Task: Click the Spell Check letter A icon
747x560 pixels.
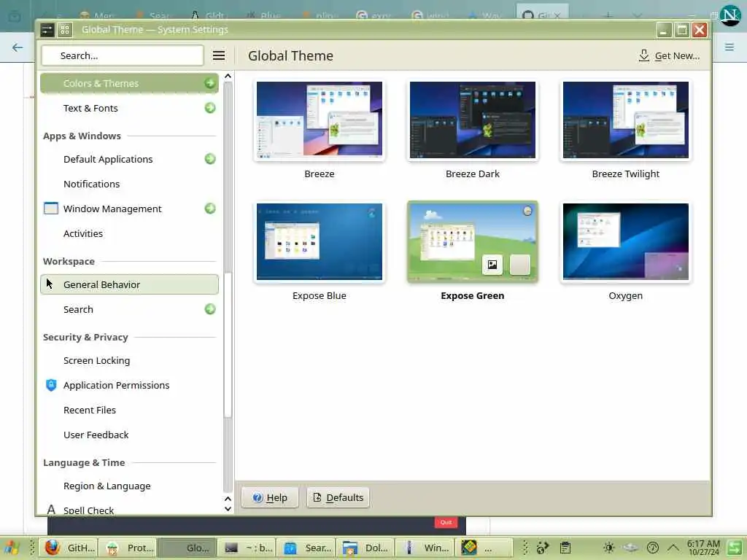Action: point(51,510)
